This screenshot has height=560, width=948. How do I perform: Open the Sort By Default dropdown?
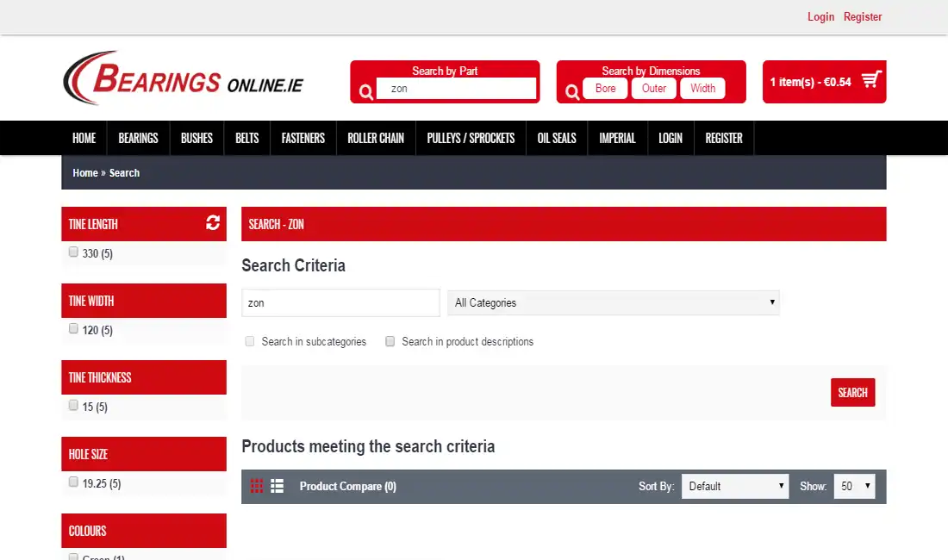tap(735, 486)
